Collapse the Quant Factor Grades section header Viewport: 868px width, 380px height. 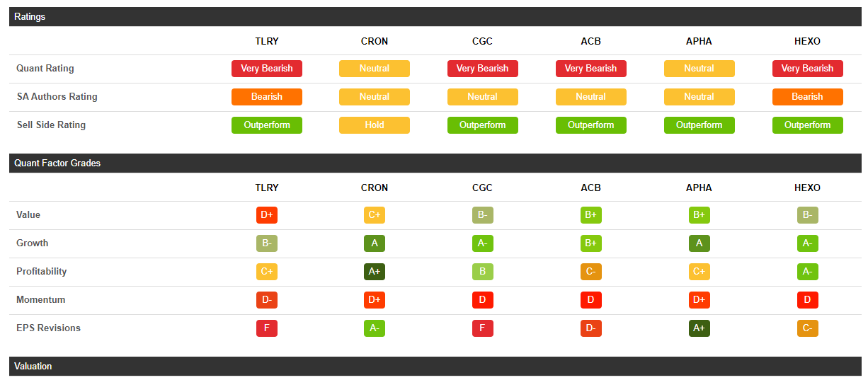(57, 163)
